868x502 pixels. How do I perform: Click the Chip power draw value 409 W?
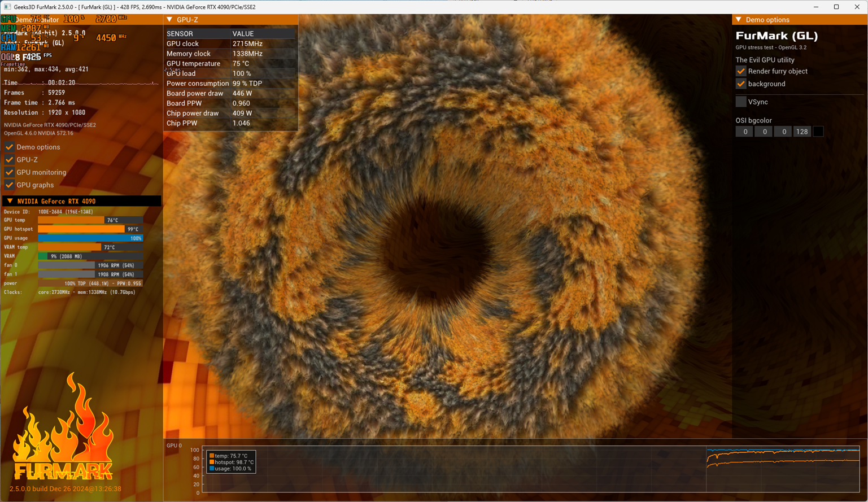pyautogui.click(x=242, y=113)
